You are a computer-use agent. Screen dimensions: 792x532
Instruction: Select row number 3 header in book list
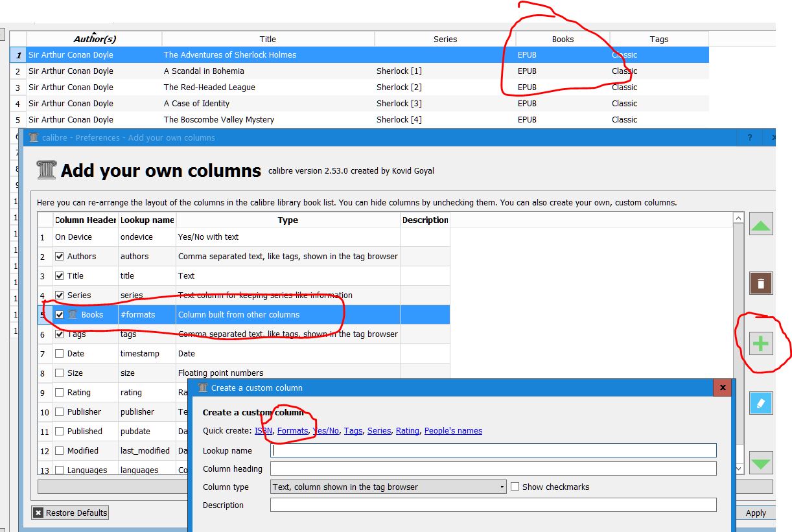(17, 87)
